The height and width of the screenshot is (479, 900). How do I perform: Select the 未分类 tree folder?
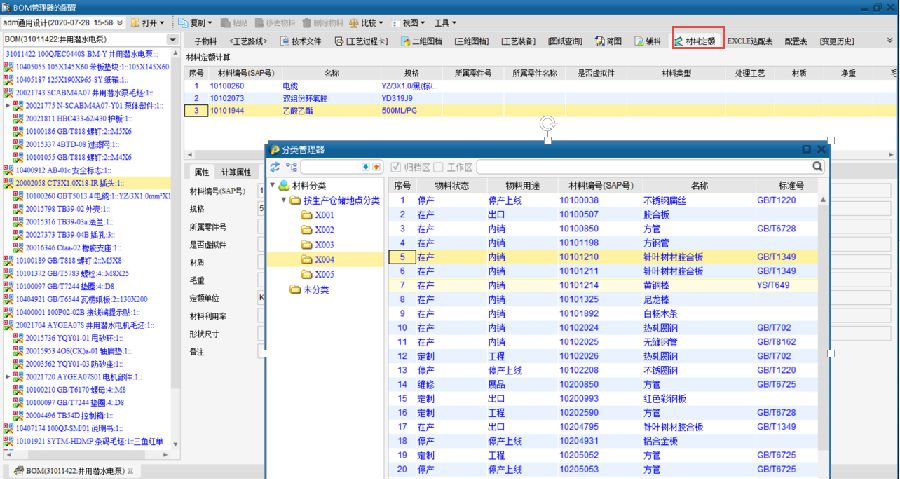click(x=315, y=288)
